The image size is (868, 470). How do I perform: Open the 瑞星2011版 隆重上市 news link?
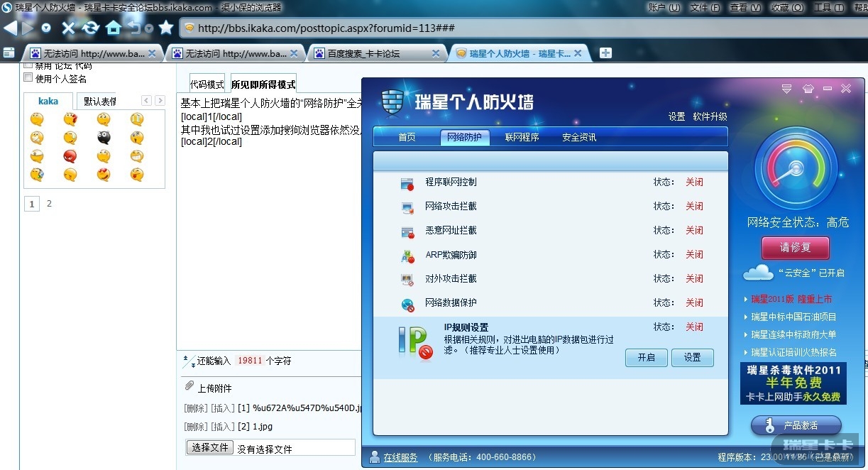point(791,299)
